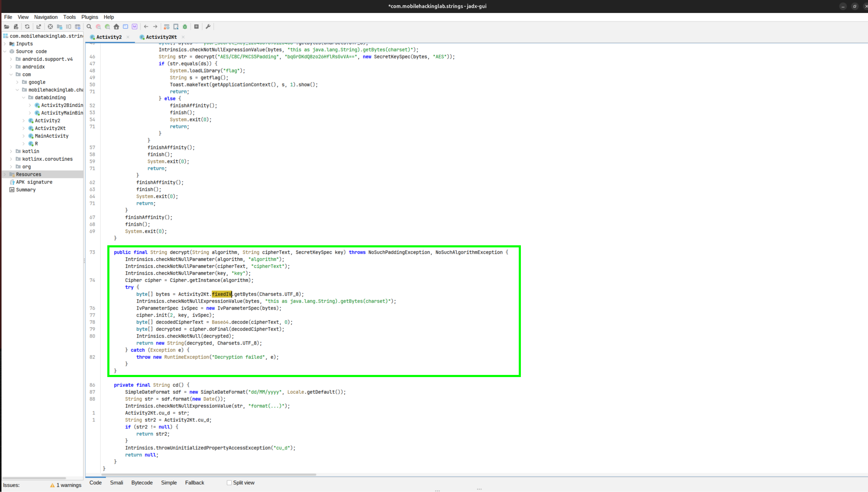
Task: Toggle the preview tab toolbar icon
Action: pos(69,27)
